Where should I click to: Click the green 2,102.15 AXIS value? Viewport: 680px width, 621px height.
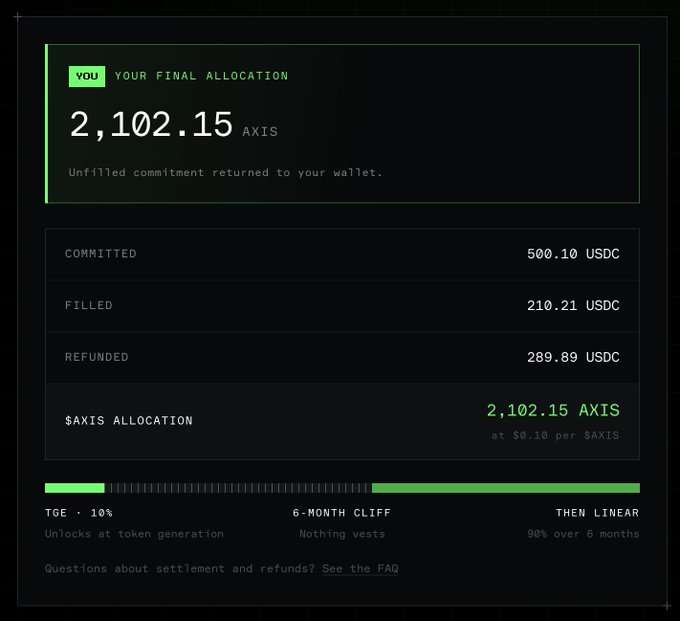tap(553, 410)
